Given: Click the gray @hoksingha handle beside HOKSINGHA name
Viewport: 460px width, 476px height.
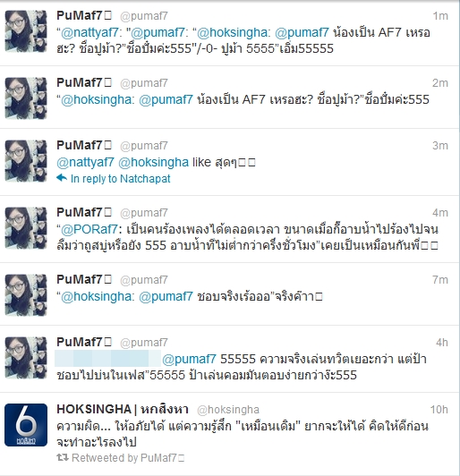Looking at the screenshot, I should click(228, 410).
